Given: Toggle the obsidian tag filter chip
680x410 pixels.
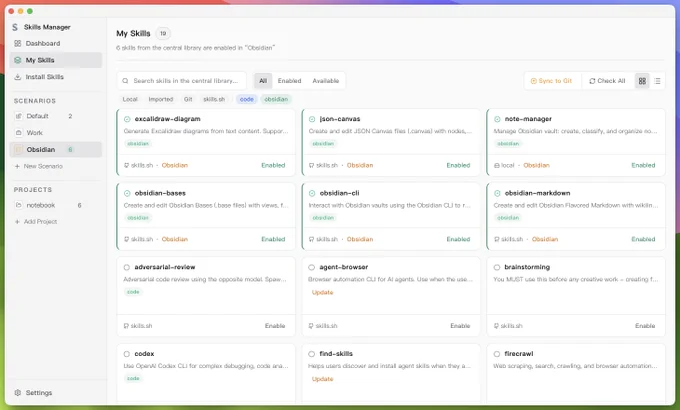Looking at the screenshot, I should click(276, 99).
